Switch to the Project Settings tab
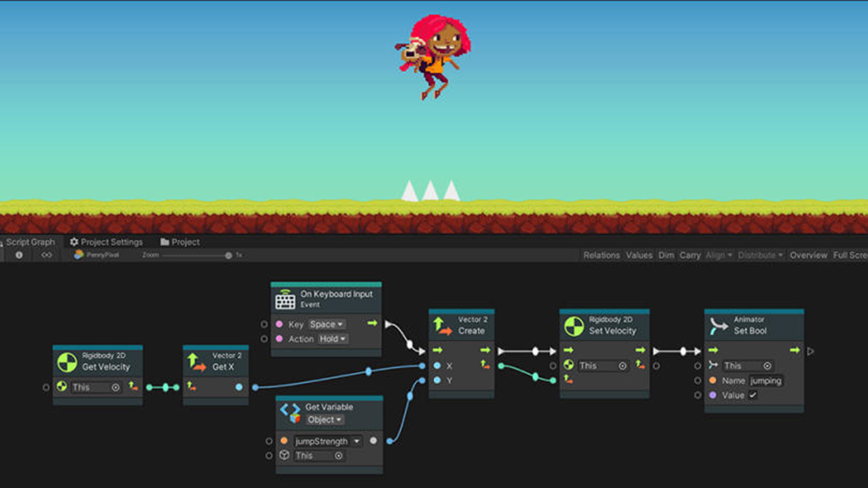 [x=106, y=242]
